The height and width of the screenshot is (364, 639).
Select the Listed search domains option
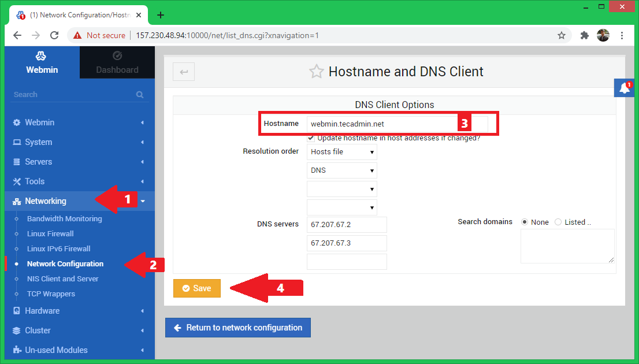tap(558, 222)
